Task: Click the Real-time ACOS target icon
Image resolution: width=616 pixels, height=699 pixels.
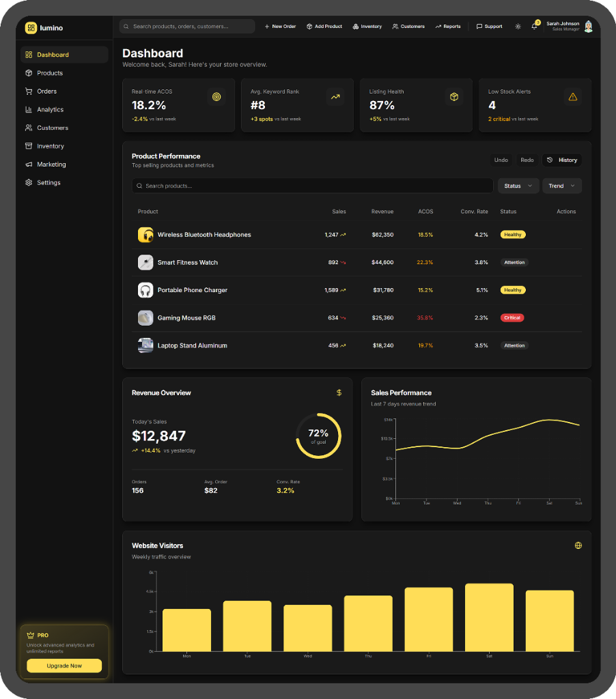Action: click(x=216, y=96)
